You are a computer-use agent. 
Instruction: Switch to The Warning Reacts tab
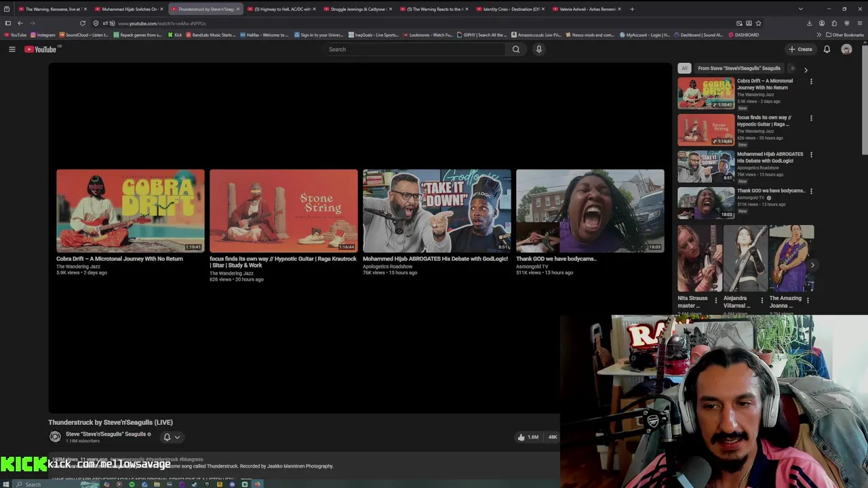[x=434, y=9]
